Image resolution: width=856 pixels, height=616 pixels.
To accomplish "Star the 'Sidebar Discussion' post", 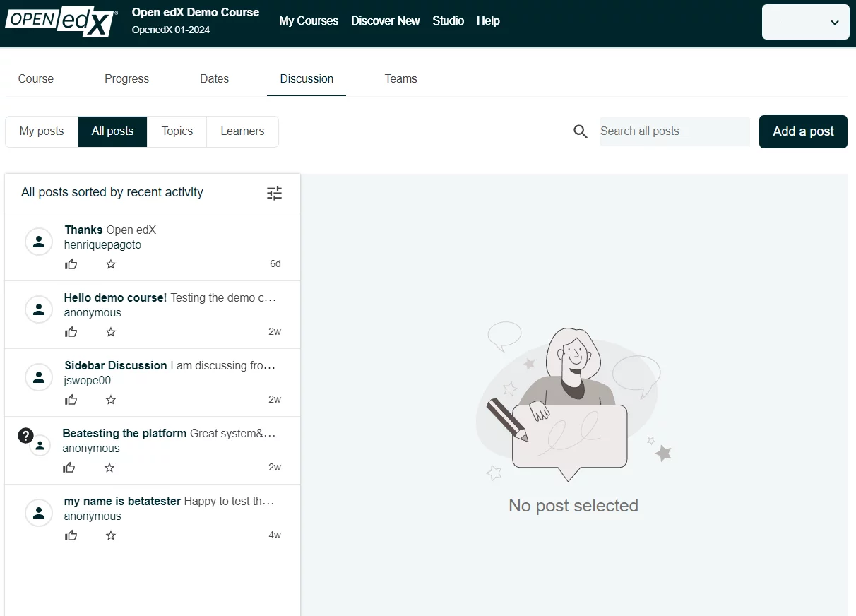I will tap(111, 400).
